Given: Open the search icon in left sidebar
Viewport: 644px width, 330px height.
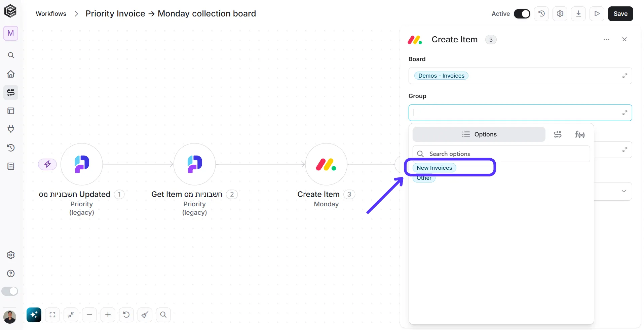Looking at the screenshot, I should click(11, 55).
